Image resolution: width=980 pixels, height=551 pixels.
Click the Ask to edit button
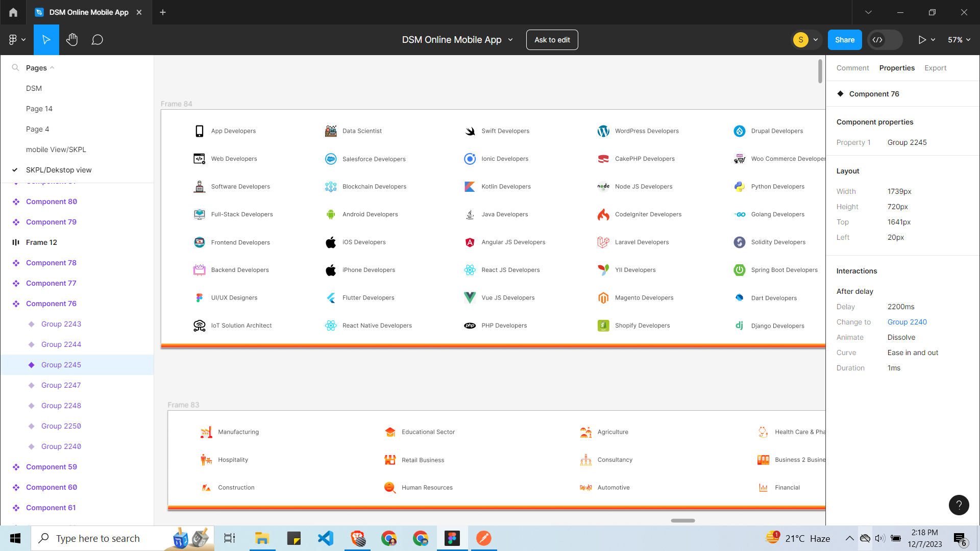tap(552, 40)
